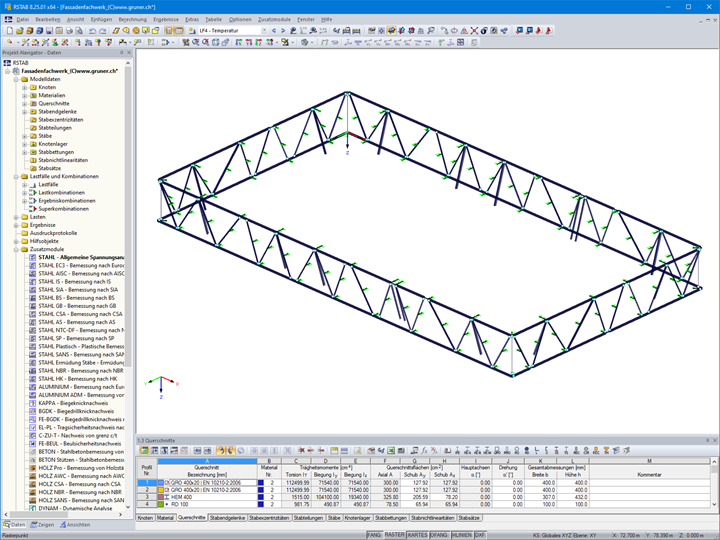
Task: Click the New file icon in toolbar
Action: click(10, 31)
